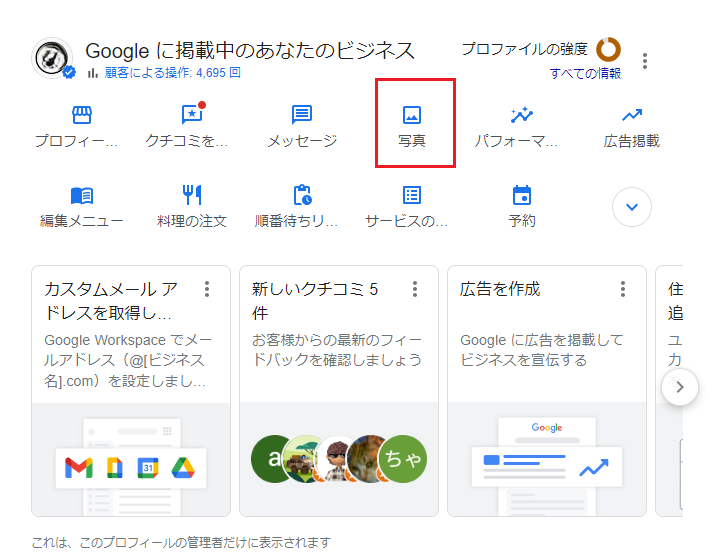Click the safari jeep reviewer avatar
Image resolution: width=728 pixels, height=559 pixels.
point(301,459)
